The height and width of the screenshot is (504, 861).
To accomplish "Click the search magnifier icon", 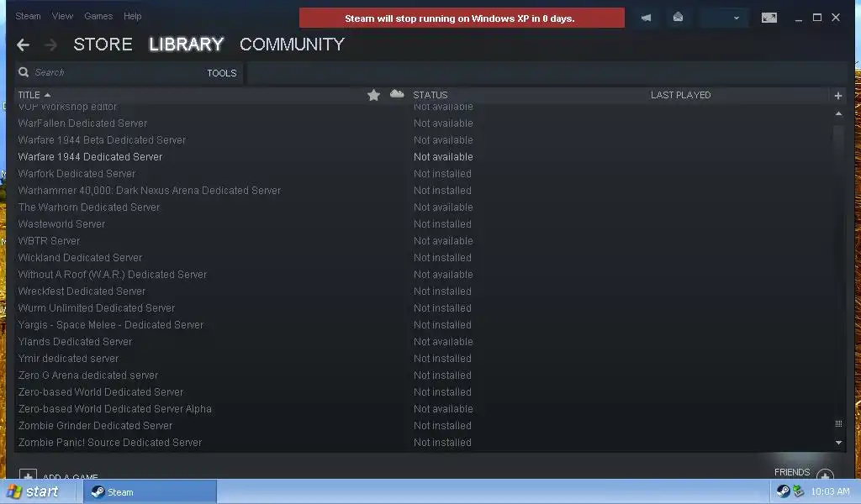I will point(24,72).
